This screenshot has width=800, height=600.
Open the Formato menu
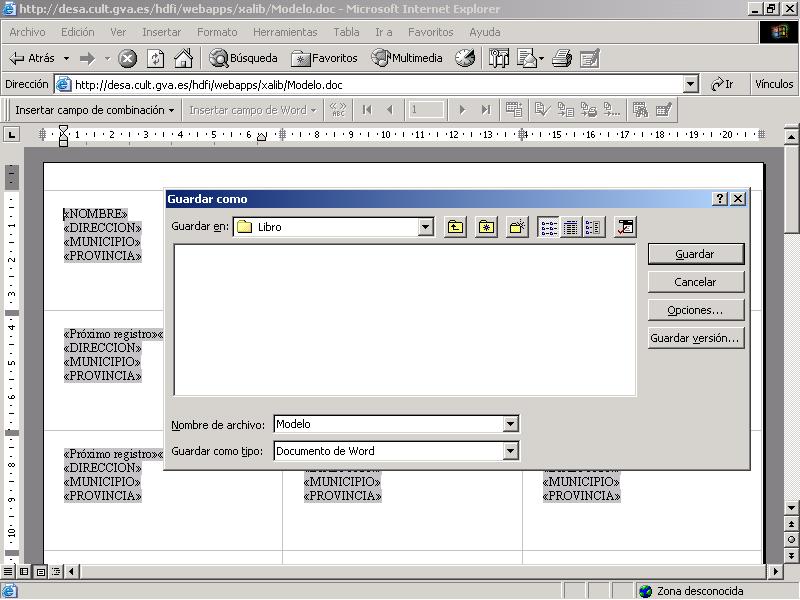point(217,32)
